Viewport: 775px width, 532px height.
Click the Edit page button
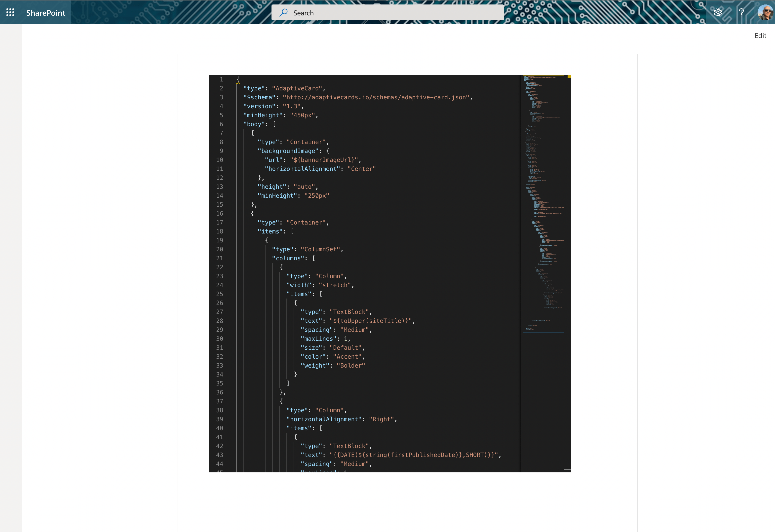coord(760,36)
